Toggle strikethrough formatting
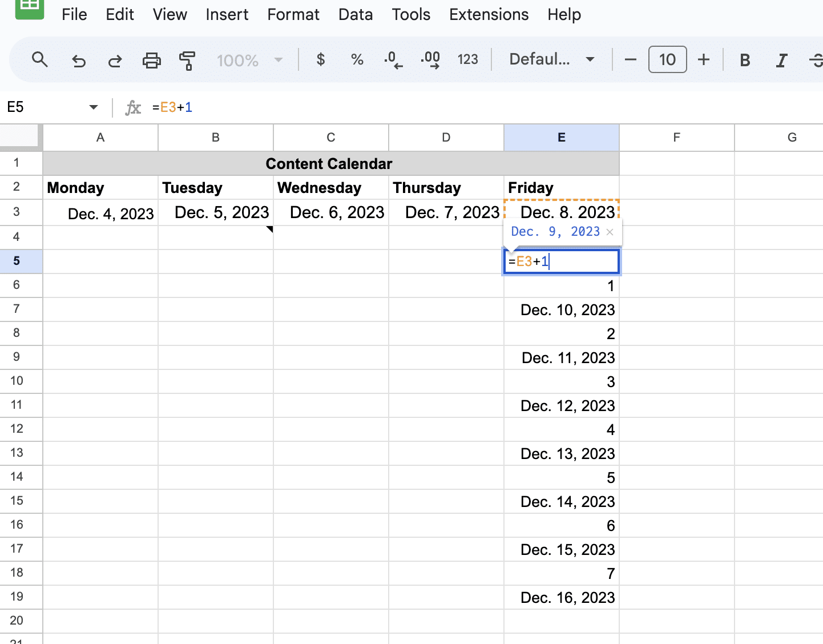Screen dimensions: 823x644 tap(816, 60)
